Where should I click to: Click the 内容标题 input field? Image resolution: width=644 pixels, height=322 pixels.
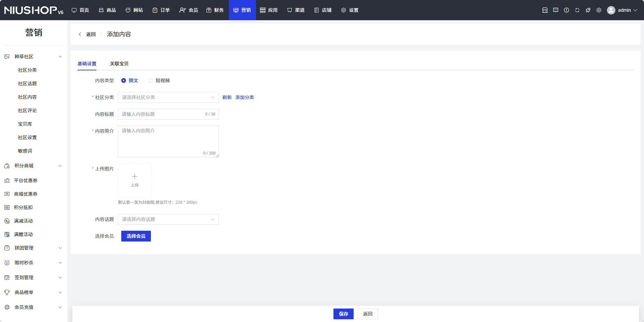pyautogui.click(x=162, y=114)
